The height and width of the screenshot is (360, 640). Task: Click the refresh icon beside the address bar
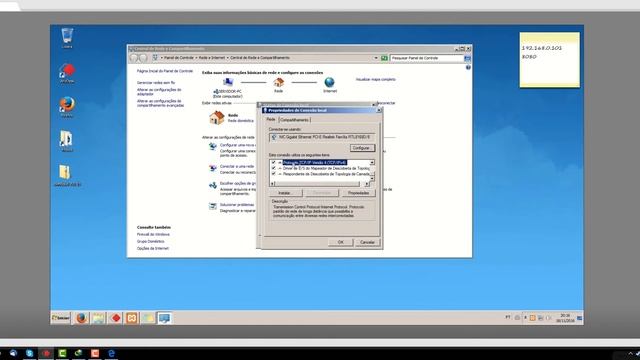pyautogui.click(x=384, y=58)
